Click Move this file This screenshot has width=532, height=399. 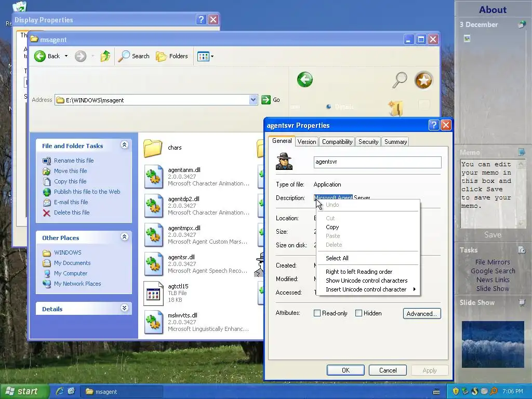coord(70,171)
